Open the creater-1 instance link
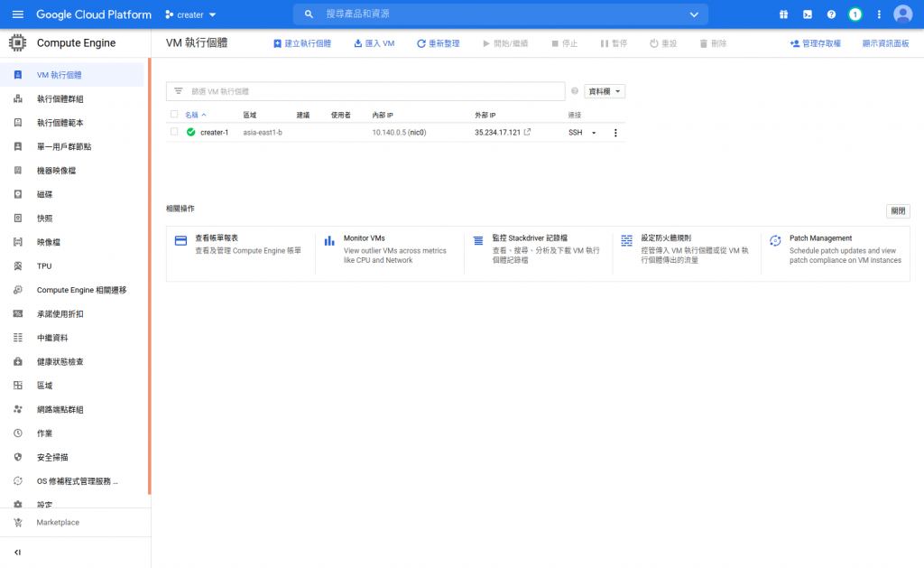924x568 pixels. [214, 133]
